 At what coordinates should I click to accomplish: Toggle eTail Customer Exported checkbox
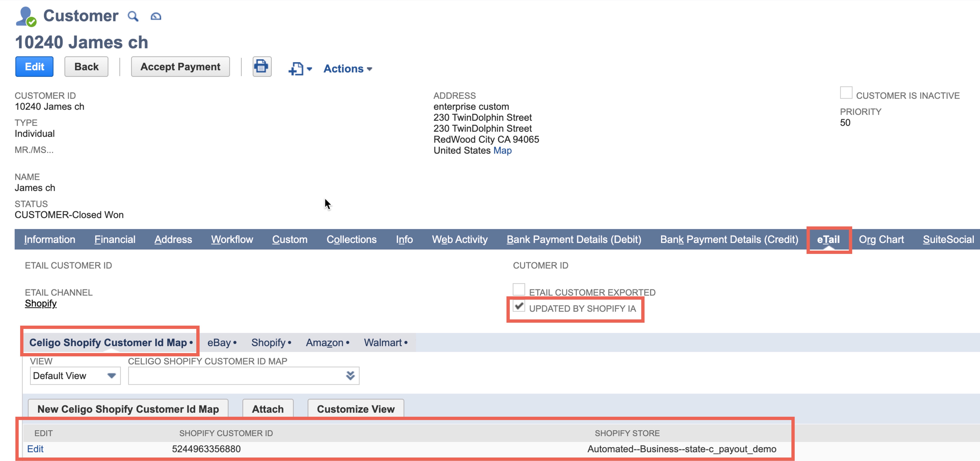click(519, 289)
